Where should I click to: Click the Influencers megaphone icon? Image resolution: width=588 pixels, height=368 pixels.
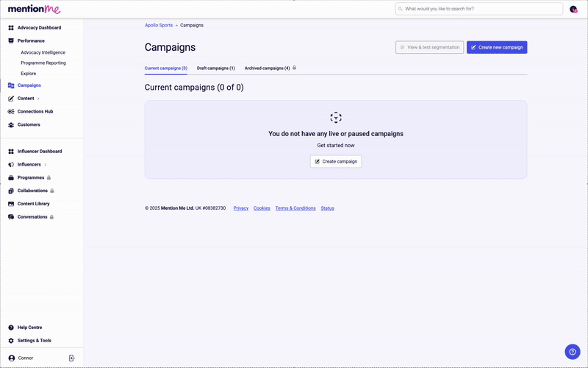click(x=11, y=165)
